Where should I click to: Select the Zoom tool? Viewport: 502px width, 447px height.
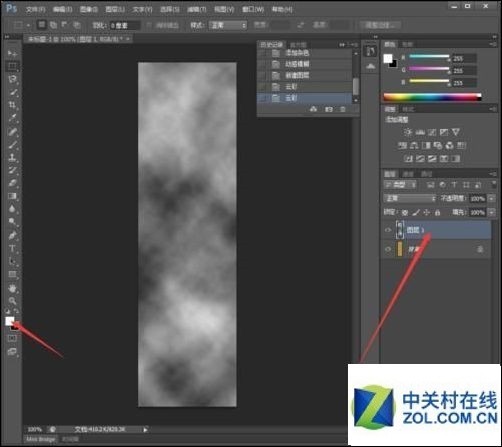(x=12, y=301)
